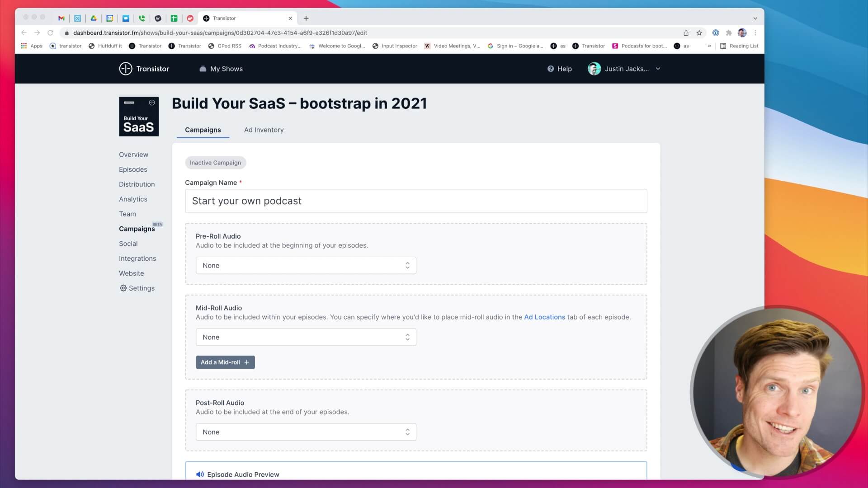Click the Settings gear icon in sidebar
This screenshot has height=488, width=868.
click(123, 288)
